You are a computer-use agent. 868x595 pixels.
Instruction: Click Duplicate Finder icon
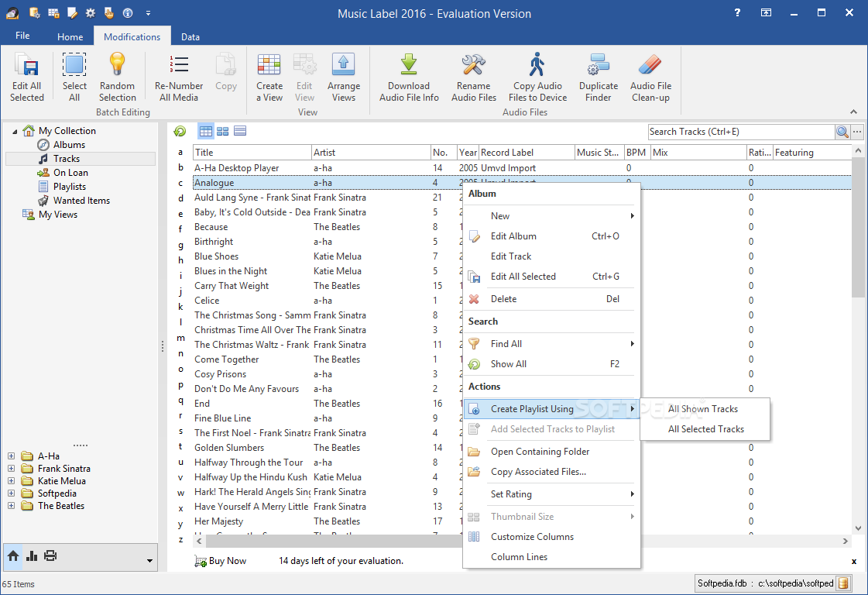tap(599, 64)
